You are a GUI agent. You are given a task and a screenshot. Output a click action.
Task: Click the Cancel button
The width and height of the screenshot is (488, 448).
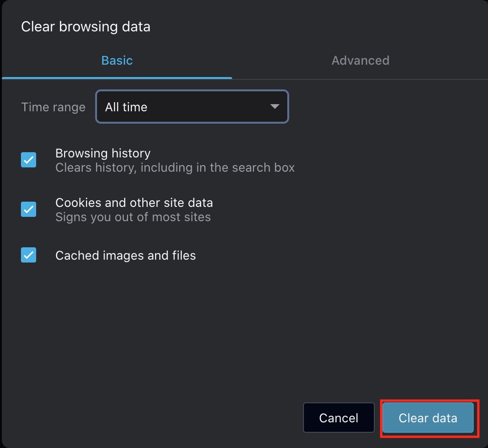coord(339,418)
